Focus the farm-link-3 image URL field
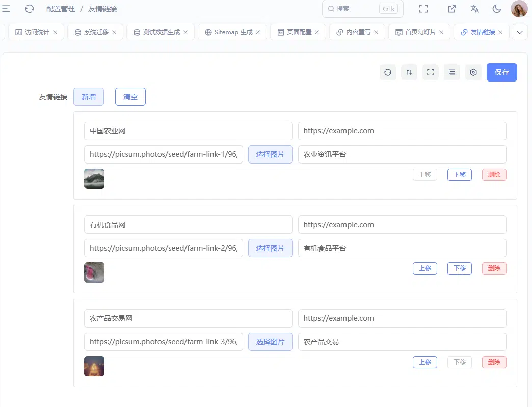The image size is (532, 407). pos(164,341)
